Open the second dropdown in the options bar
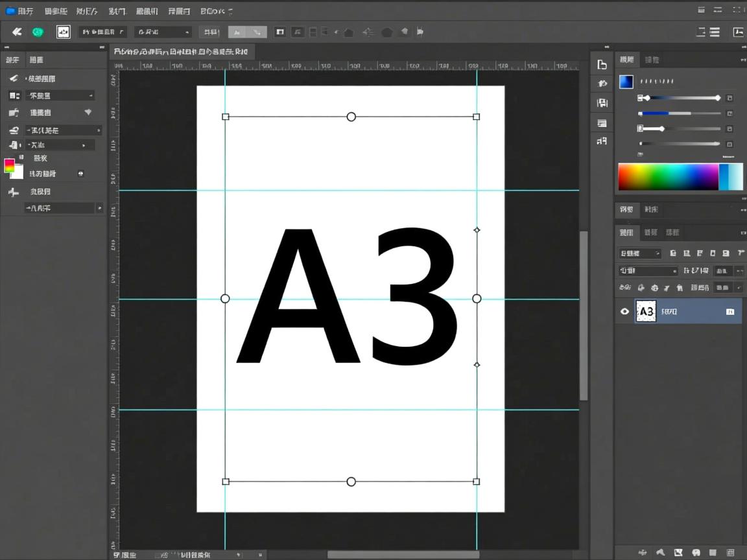Image resolution: width=747 pixels, height=560 pixels. click(x=163, y=32)
